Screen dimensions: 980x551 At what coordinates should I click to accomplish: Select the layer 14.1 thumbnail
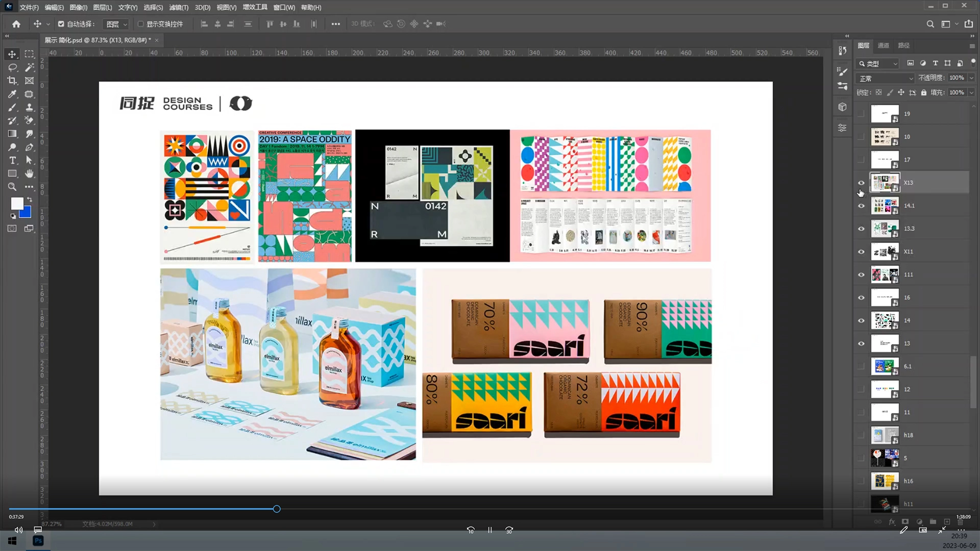(884, 206)
